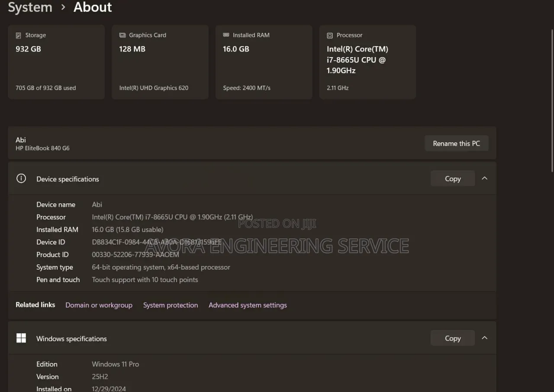The width and height of the screenshot is (554, 392).
Task: Open the Processor i7-8665U card
Action: [x=368, y=62]
